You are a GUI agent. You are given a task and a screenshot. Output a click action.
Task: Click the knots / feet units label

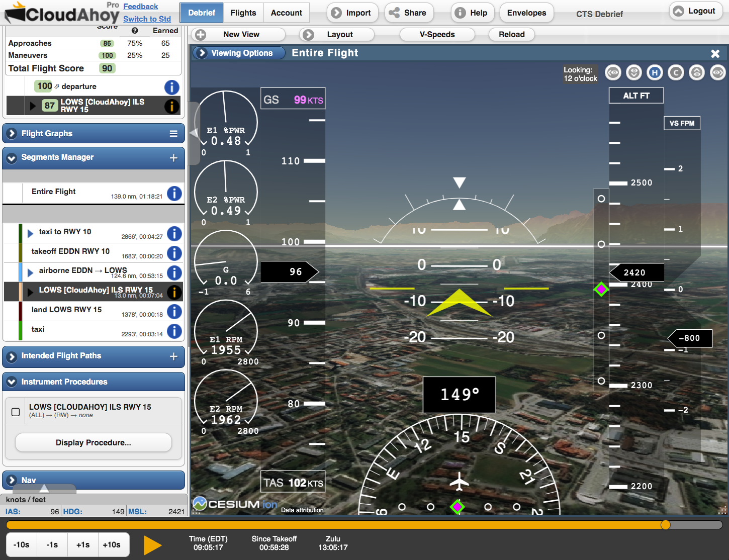pyautogui.click(x=26, y=500)
